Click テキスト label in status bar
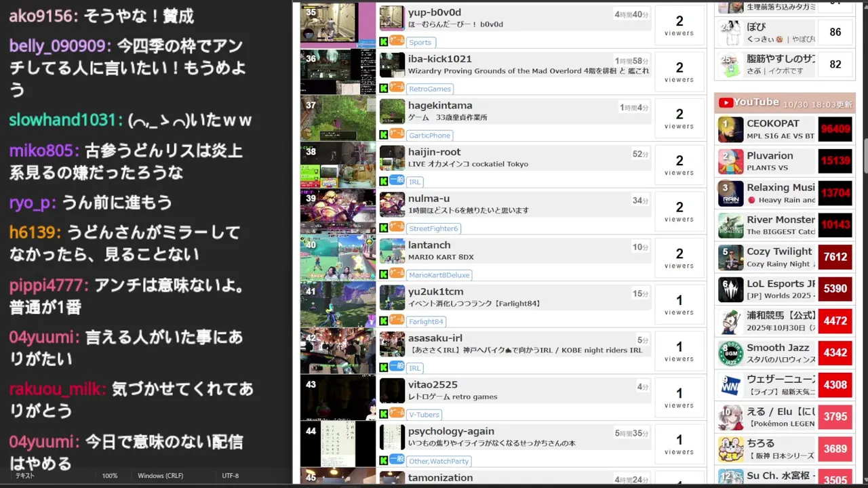The image size is (868, 488). pos(25,476)
